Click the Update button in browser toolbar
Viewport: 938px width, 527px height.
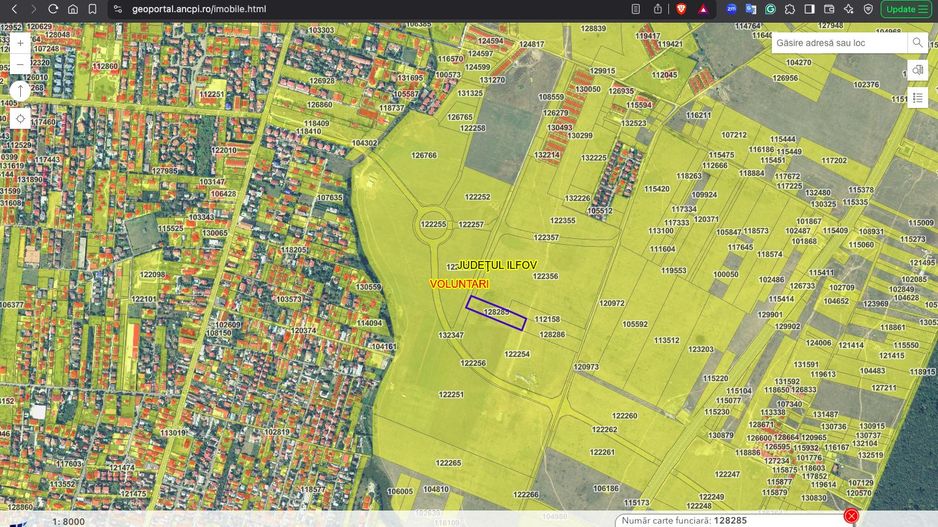(907, 9)
